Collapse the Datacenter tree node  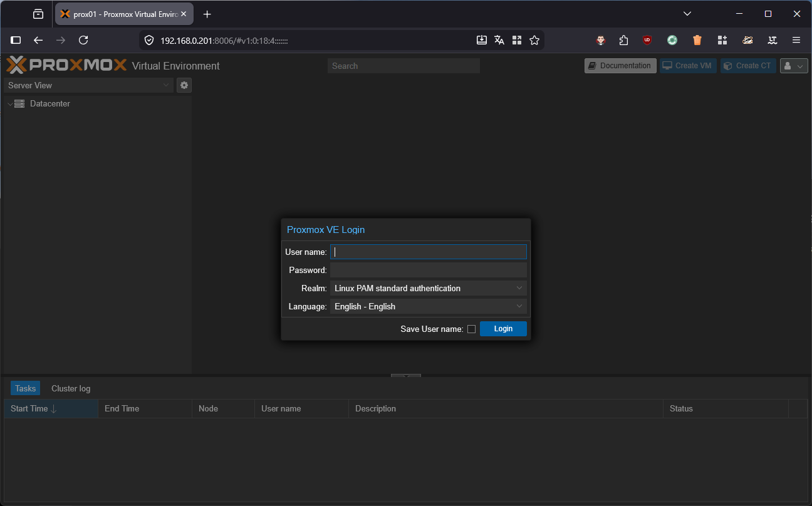[x=9, y=104]
